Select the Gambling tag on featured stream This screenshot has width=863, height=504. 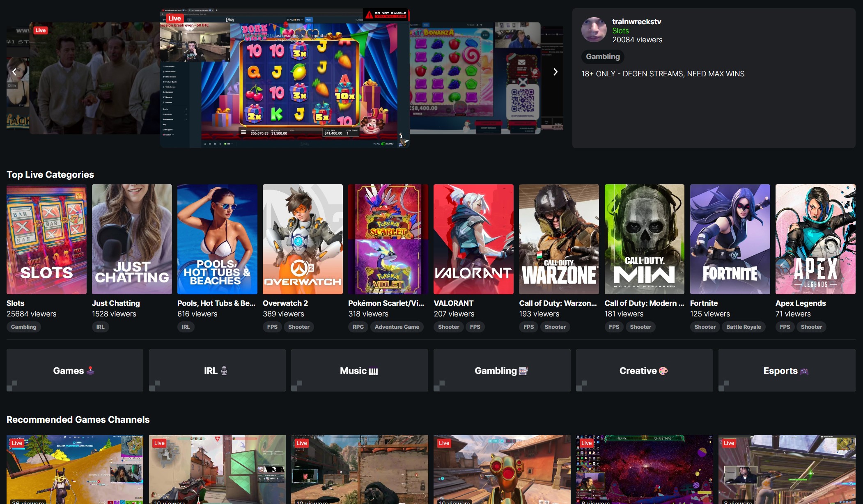pyautogui.click(x=603, y=57)
